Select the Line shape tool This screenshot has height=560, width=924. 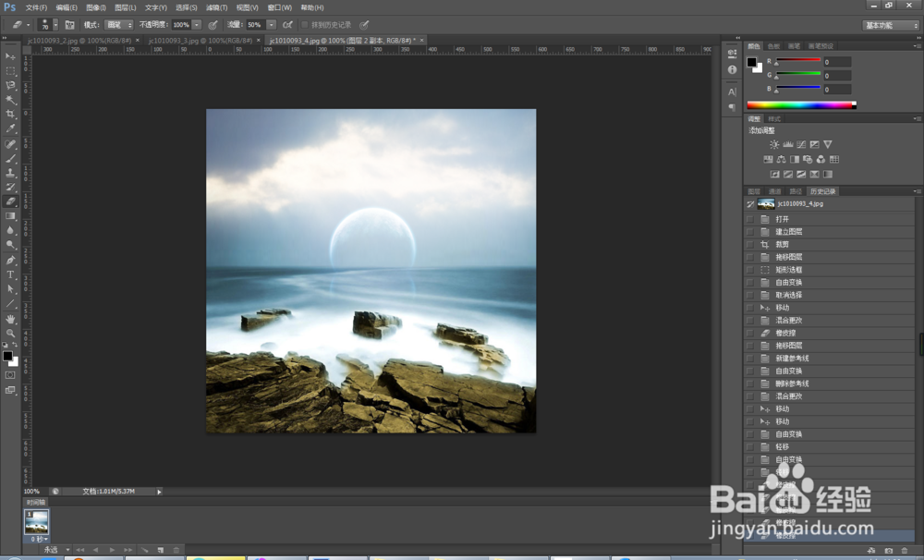pos(10,304)
